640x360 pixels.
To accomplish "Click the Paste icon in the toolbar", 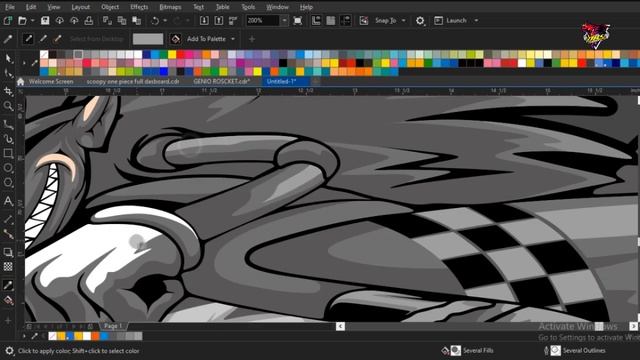I will click(136, 20).
